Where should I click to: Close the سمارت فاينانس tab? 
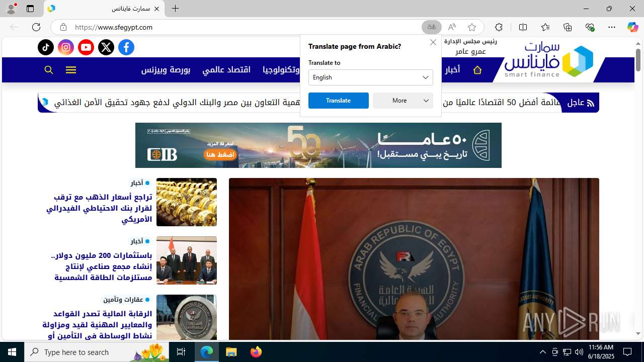tap(156, 9)
